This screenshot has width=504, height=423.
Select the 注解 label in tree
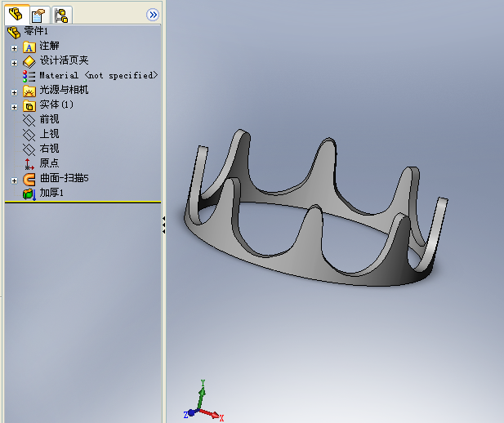coord(49,46)
